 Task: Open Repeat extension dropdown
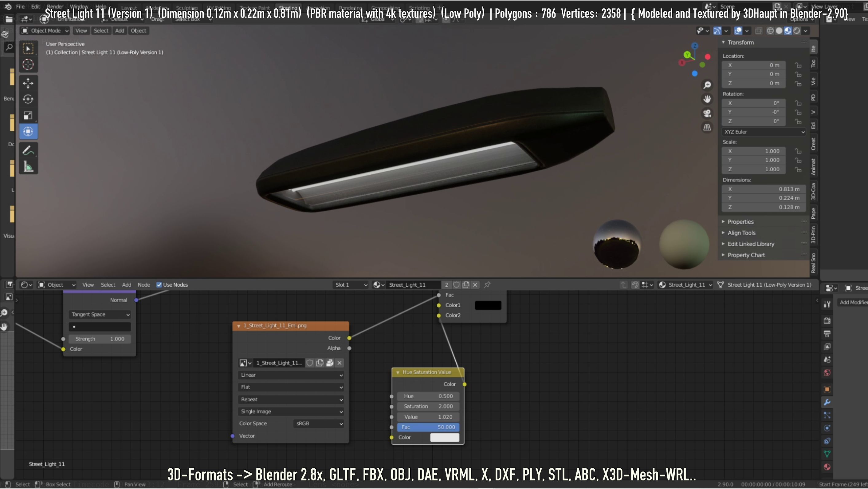pyautogui.click(x=291, y=399)
